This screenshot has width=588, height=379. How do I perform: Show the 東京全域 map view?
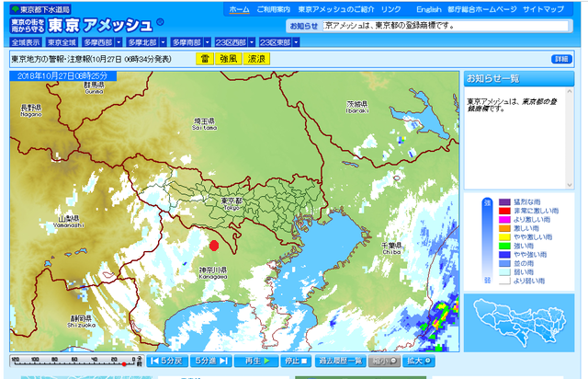point(62,42)
